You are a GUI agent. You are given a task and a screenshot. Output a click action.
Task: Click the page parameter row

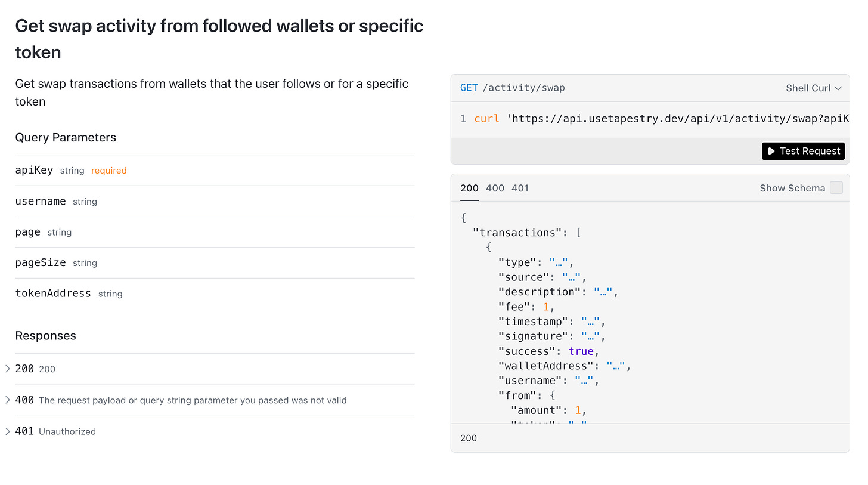(x=215, y=232)
